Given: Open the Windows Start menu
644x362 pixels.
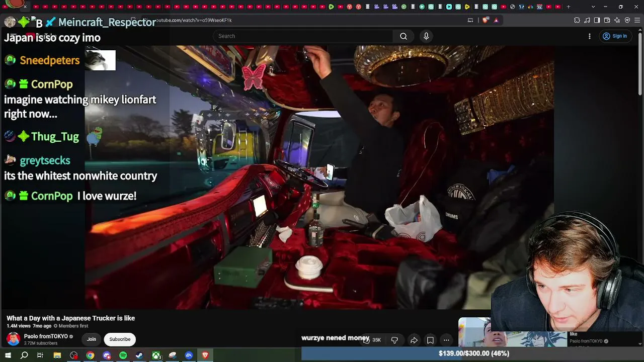Looking at the screenshot, I should point(8,355).
